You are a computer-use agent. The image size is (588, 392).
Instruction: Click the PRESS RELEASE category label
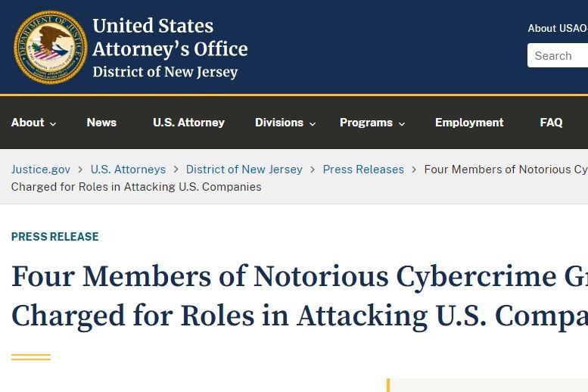(x=54, y=237)
